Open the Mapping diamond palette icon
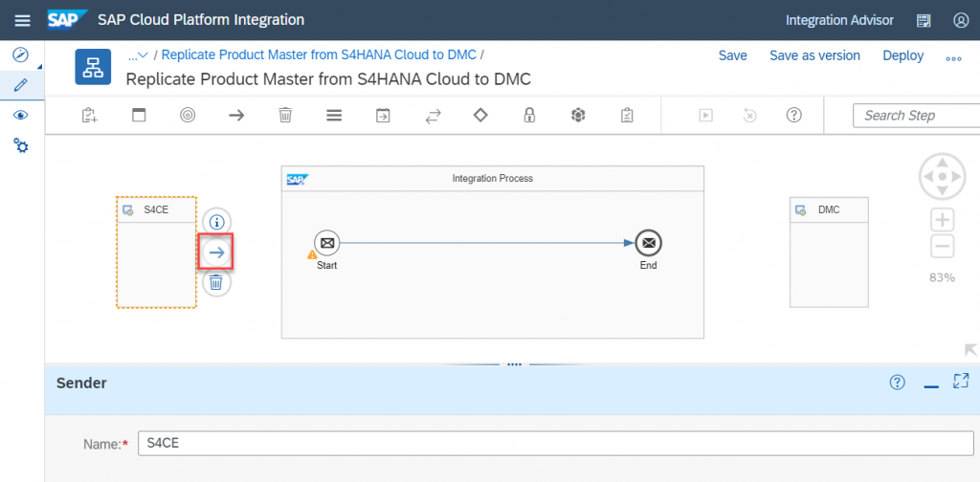980x482 pixels. click(480, 116)
